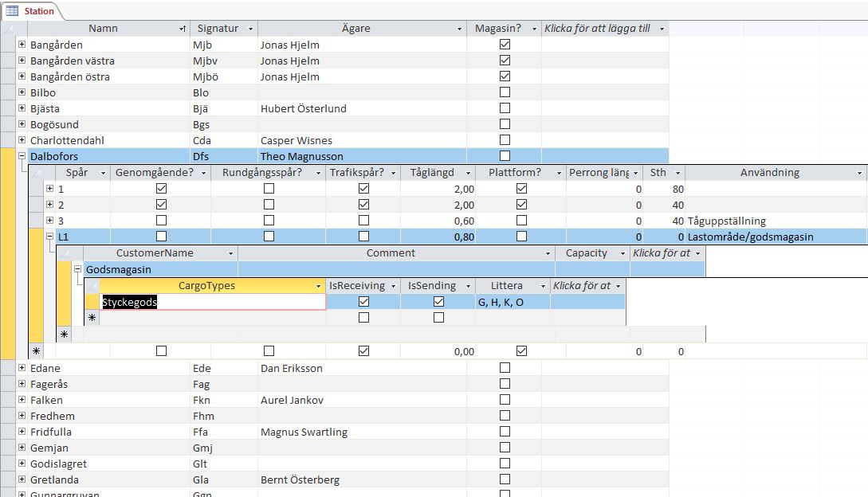The image size is (868, 497).
Task: Uncheck IsSending for Styckegods
Action: pos(438,302)
